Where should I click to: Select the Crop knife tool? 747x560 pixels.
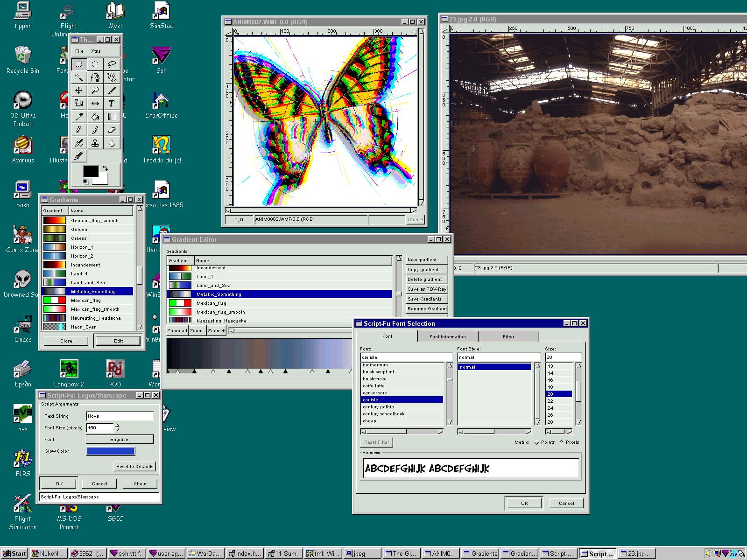point(112,90)
